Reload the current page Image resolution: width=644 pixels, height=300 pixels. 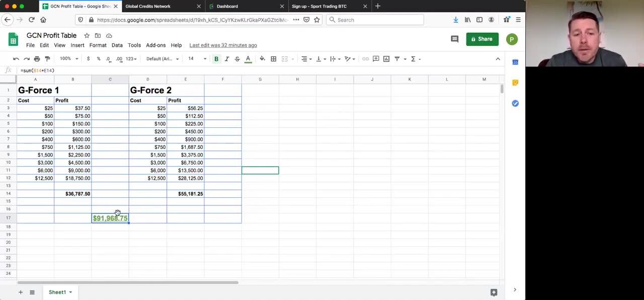tap(31, 20)
